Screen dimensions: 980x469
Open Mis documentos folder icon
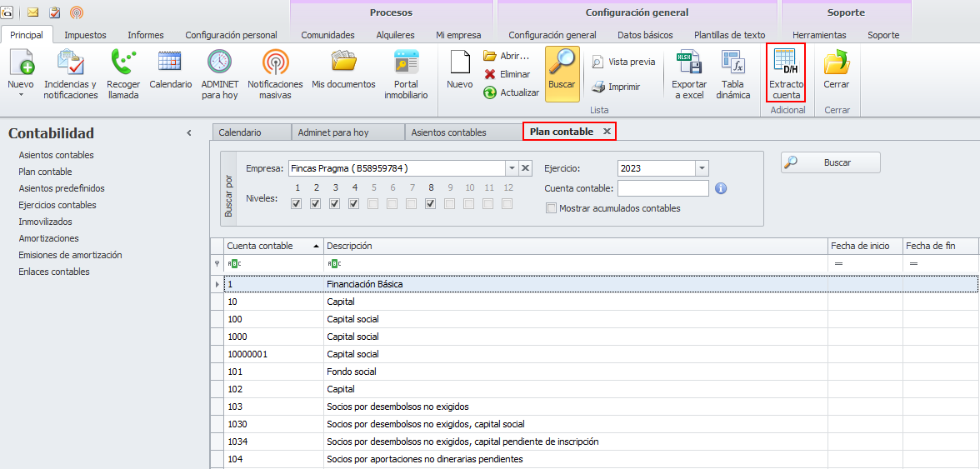(x=343, y=63)
